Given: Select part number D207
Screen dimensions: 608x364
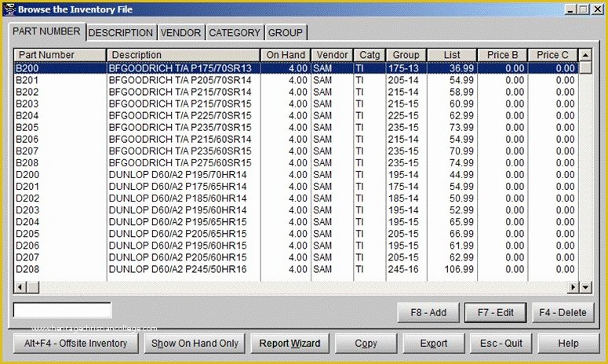Looking at the screenshot, I should pos(27,257).
